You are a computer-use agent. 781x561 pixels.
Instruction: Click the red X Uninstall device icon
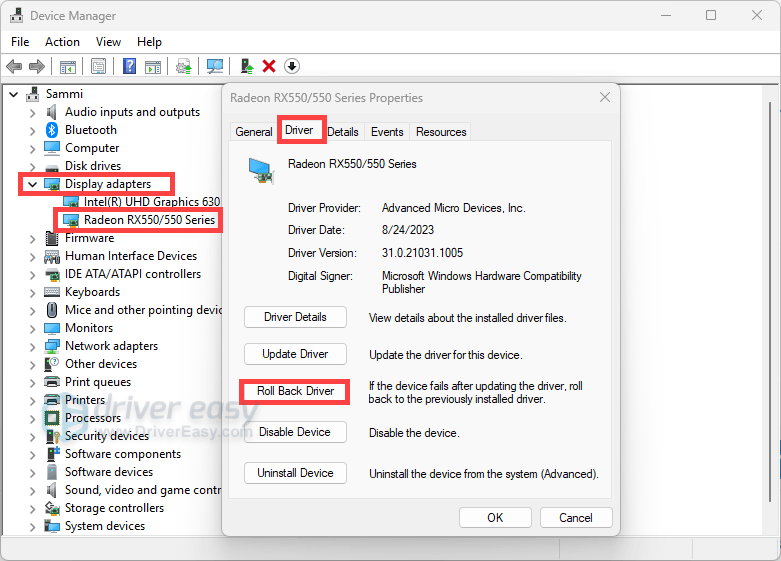point(268,66)
